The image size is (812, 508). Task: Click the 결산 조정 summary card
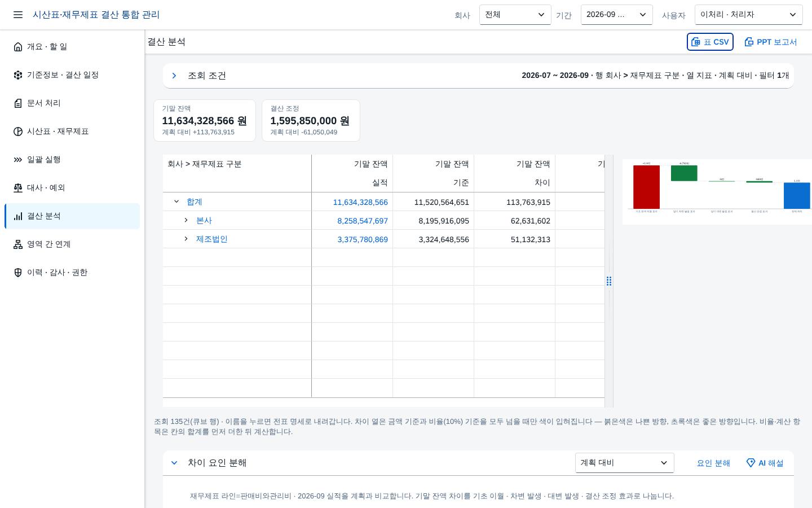[311, 121]
